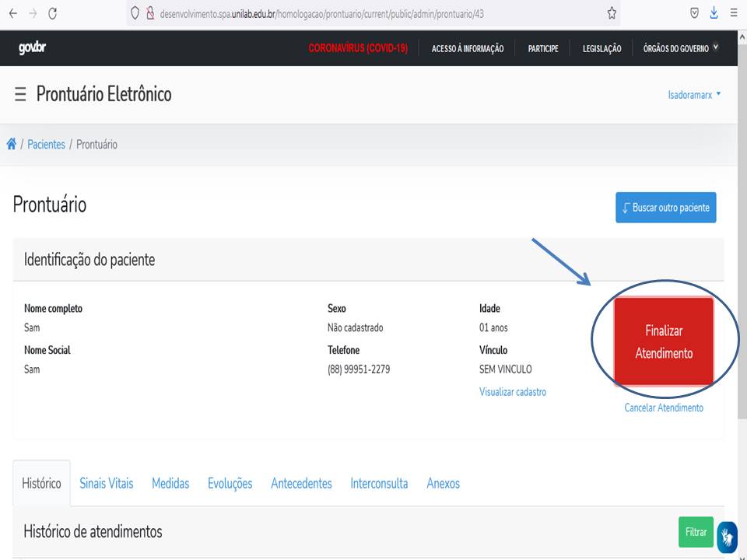Open the browser application menu icon

[734, 13]
